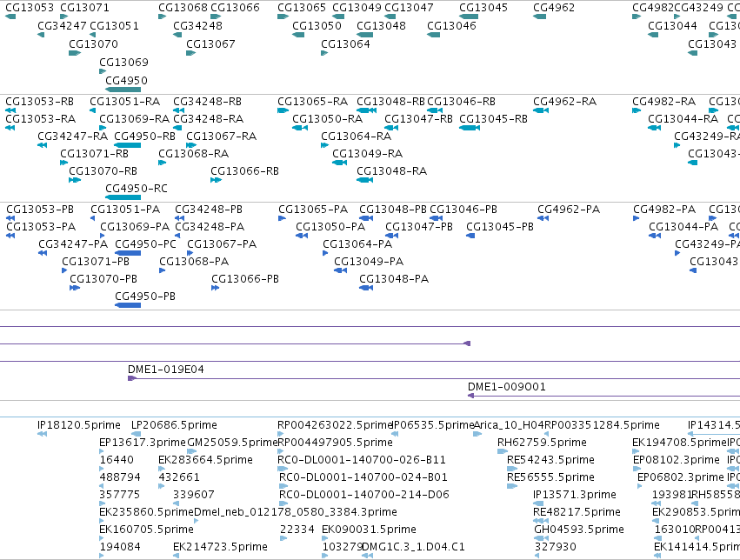Click the CG13065 gene label
Viewport: 740px width, 560px height.
point(302,8)
